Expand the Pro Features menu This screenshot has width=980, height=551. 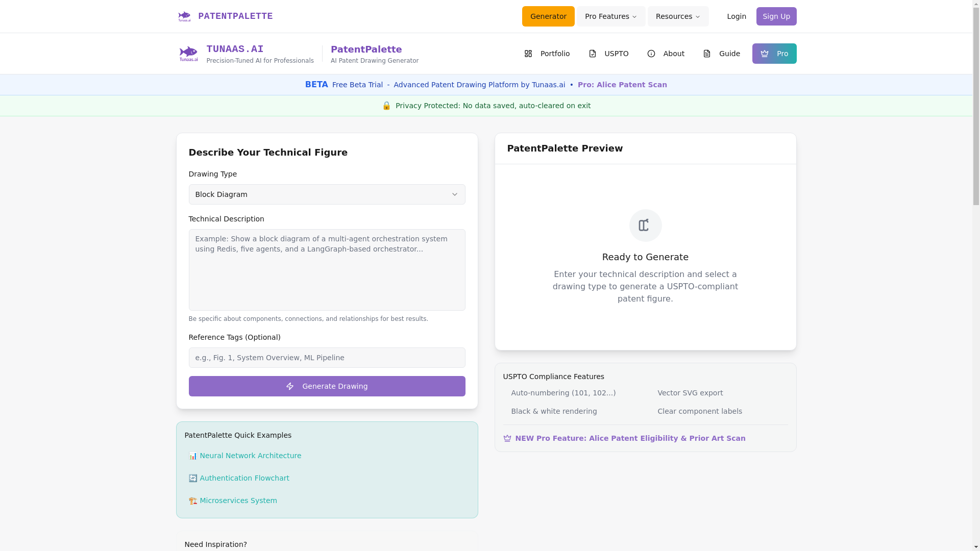tap(611, 16)
